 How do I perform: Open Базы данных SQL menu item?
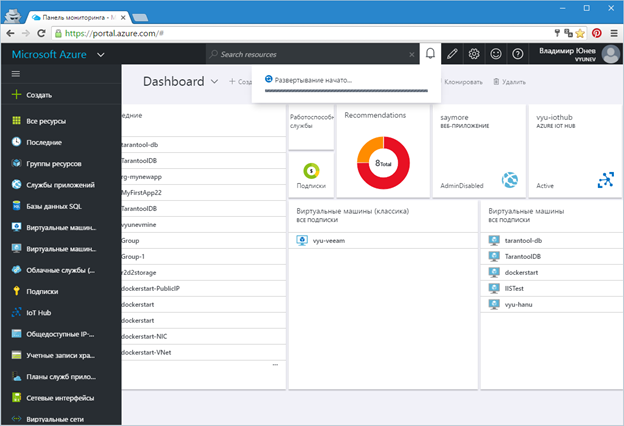(x=61, y=206)
